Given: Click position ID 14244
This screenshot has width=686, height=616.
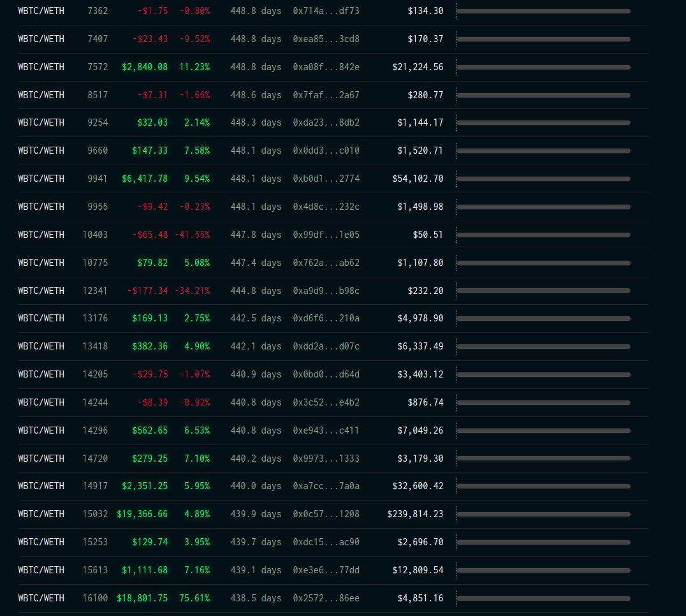Looking at the screenshot, I should click(95, 402).
